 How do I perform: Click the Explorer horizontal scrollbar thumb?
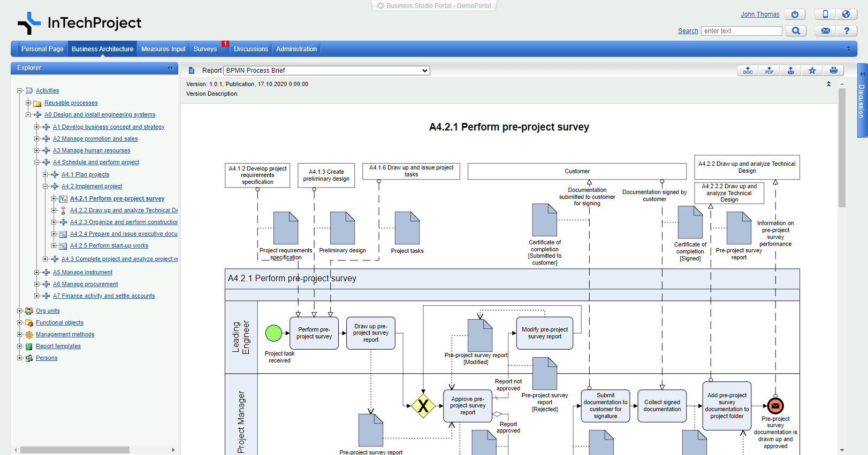click(74, 450)
